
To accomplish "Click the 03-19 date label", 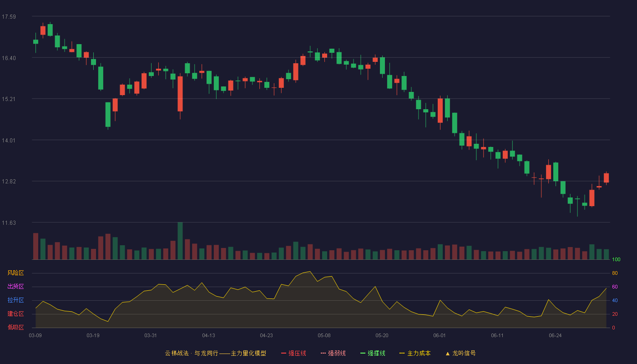I will (x=93, y=335).
